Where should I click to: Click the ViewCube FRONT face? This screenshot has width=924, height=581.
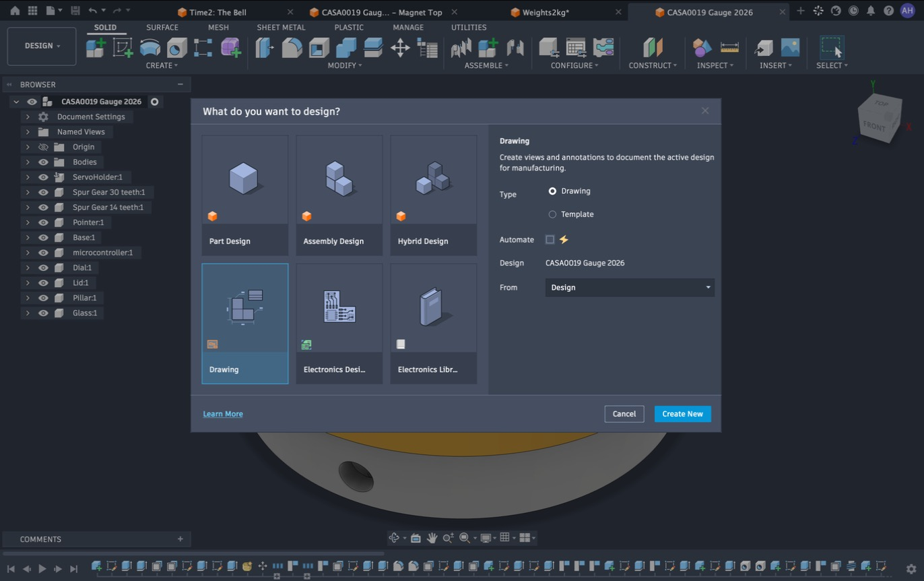876,126
